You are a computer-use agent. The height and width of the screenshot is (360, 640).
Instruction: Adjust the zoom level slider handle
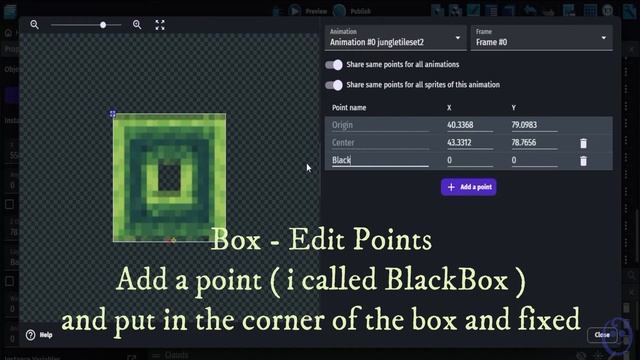103,25
